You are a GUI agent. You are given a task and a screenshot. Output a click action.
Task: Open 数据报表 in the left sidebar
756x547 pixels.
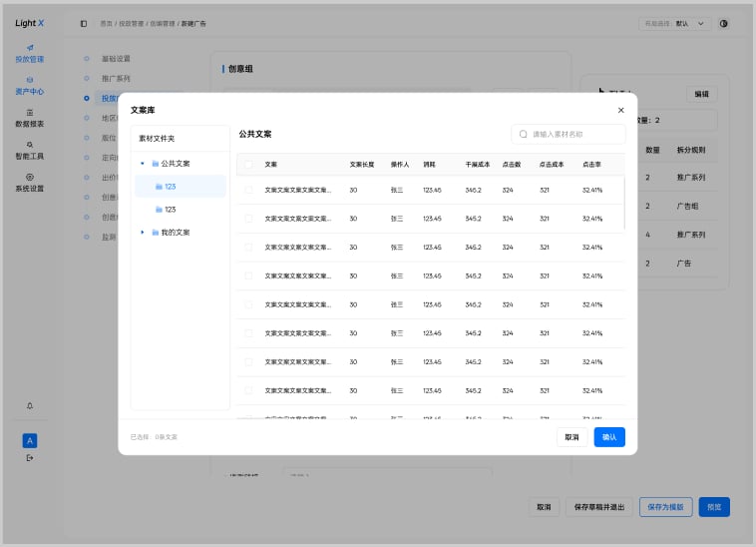[29, 119]
